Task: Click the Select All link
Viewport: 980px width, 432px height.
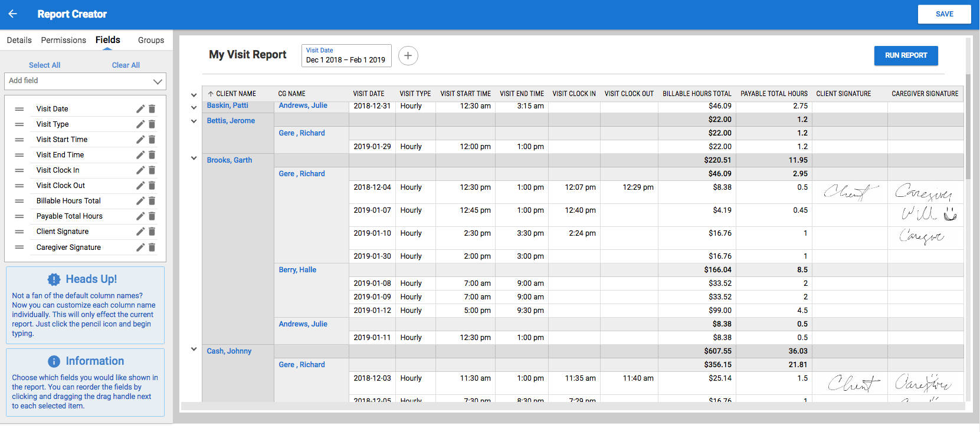Action: (44, 65)
